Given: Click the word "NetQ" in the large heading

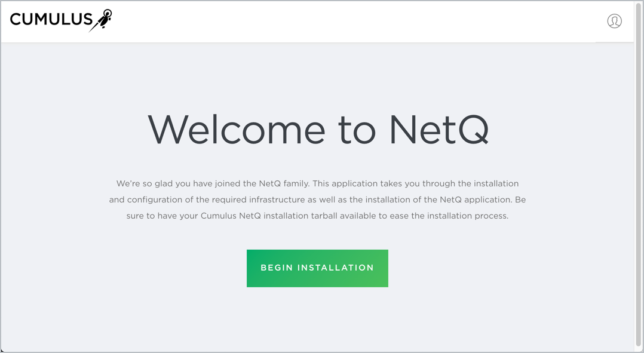Looking at the screenshot, I should [x=438, y=128].
